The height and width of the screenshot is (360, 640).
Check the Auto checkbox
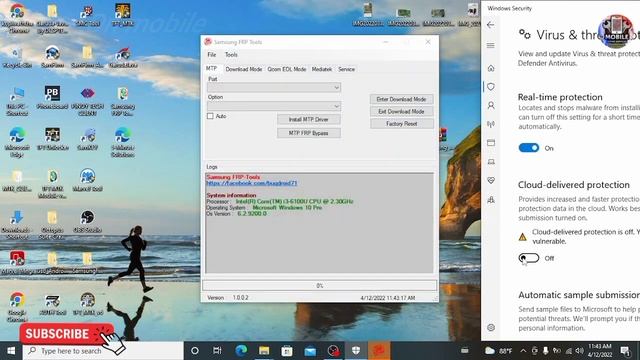coord(210,116)
